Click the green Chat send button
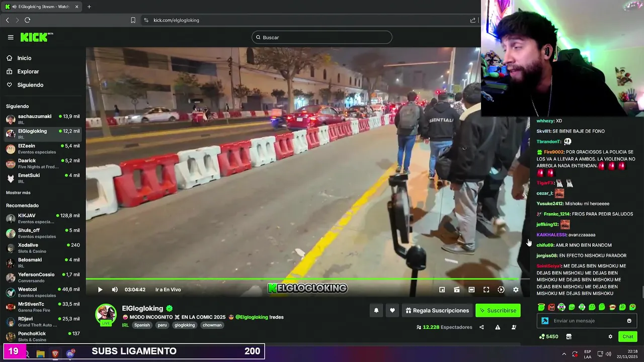The height and width of the screenshot is (362, 644). click(628, 336)
